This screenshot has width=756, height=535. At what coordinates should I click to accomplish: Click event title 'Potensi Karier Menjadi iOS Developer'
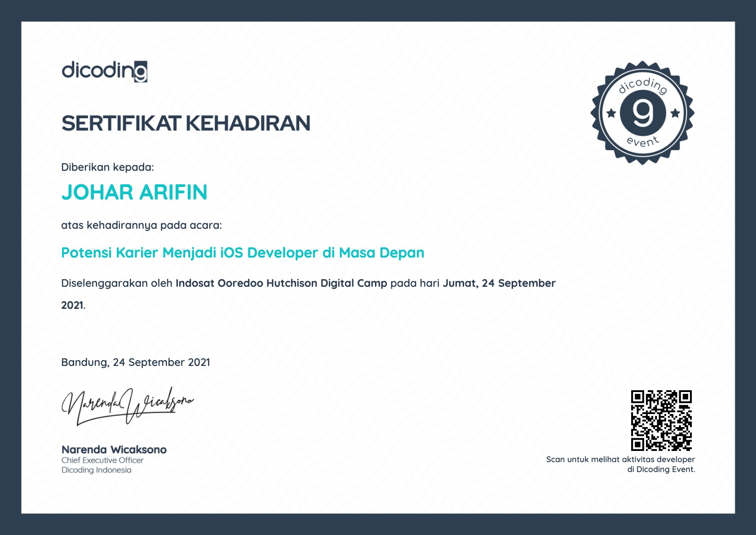pyautogui.click(x=190, y=253)
